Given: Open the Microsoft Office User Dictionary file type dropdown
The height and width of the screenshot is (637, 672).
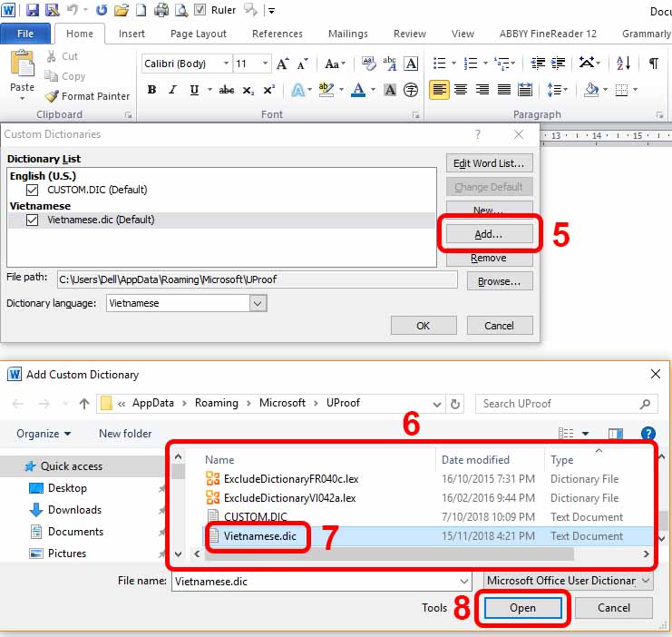Looking at the screenshot, I should click(x=569, y=581).
